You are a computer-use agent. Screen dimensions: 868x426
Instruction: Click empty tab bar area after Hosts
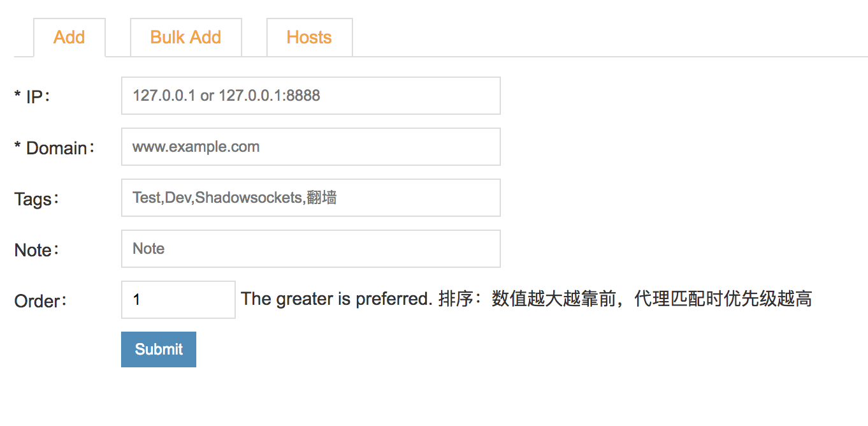pyautogui.click(x=605, y=38)
